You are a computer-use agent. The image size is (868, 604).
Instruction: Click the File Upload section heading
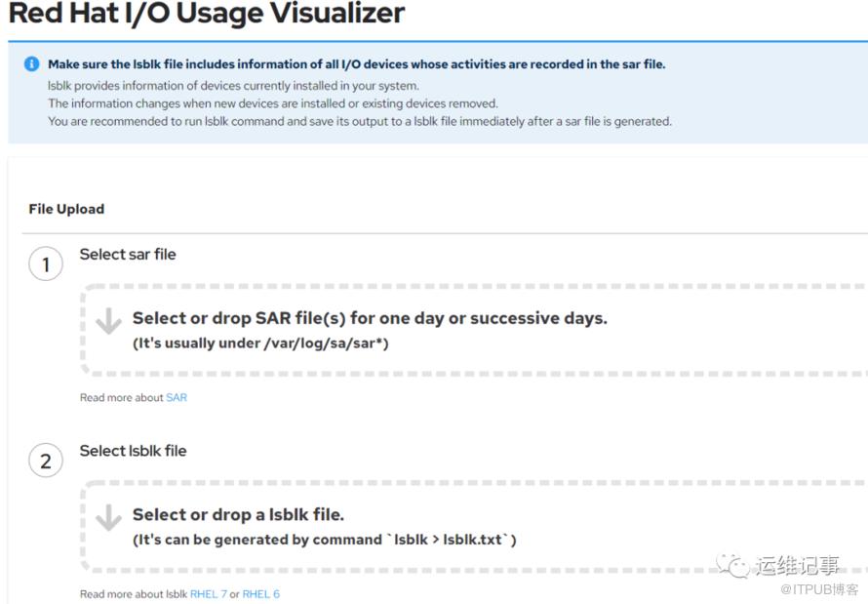66,209
